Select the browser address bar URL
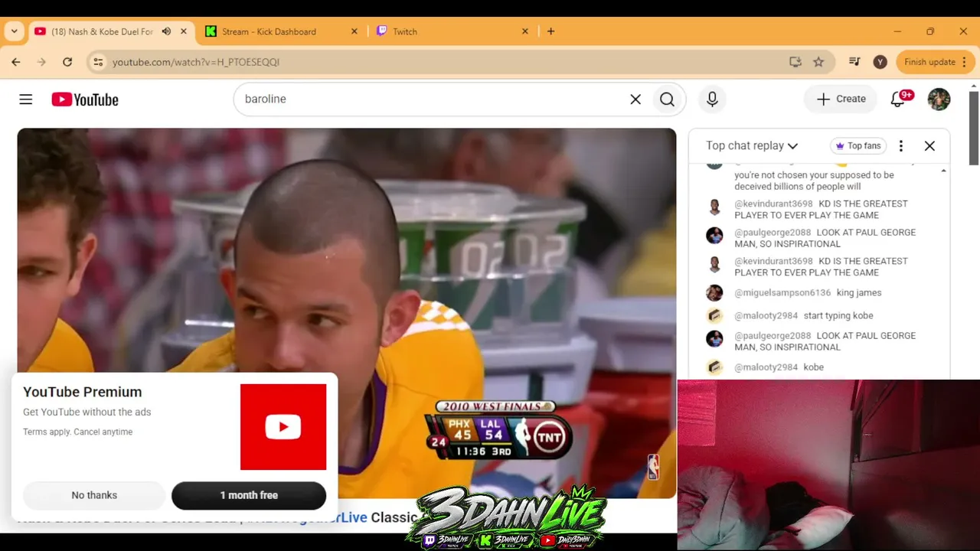Viewport: 980px width, 551px height. [196, 62]
